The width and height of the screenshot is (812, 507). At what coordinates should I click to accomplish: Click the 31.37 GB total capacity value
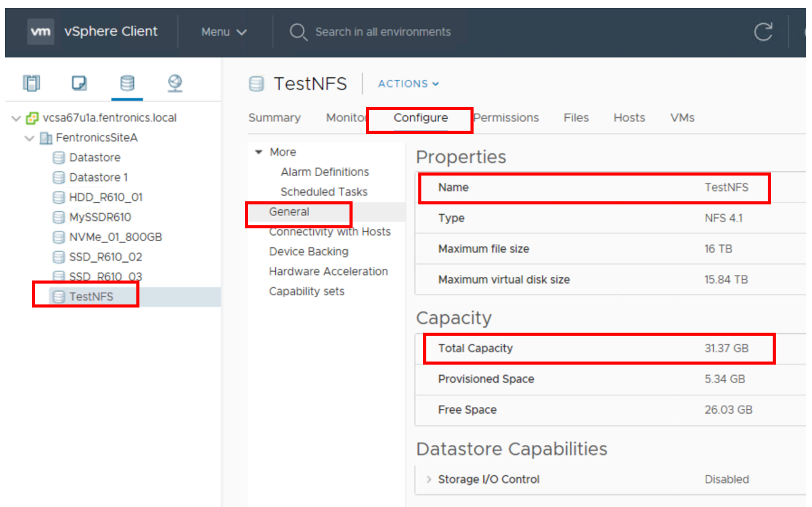(727, 348)
